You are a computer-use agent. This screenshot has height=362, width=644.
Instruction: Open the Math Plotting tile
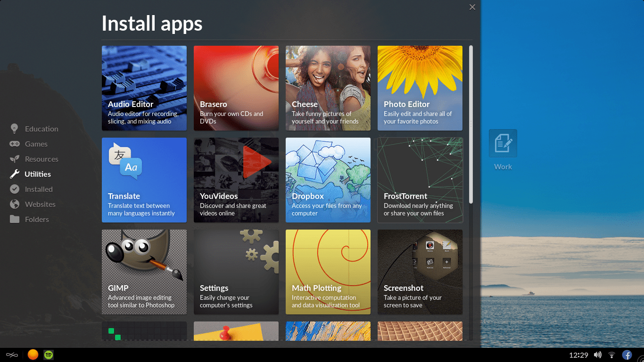pyautogui.click(x=328, y=272)
